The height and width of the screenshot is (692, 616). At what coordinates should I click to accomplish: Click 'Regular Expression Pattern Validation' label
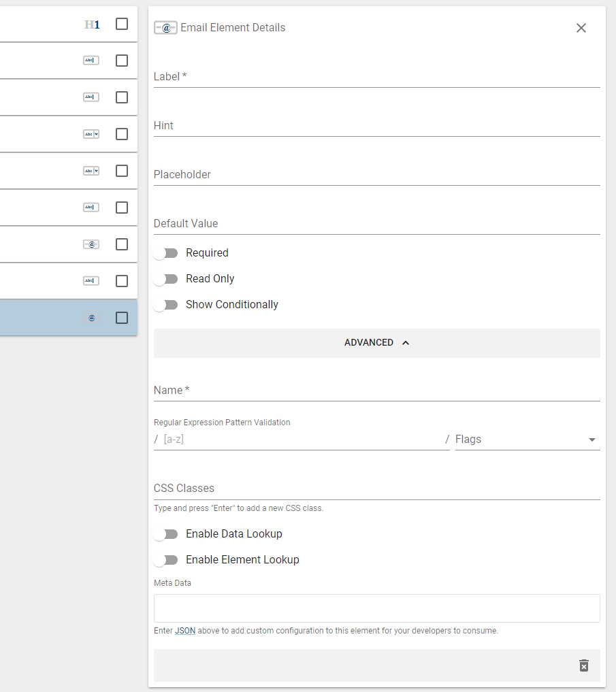click(222, 423)
